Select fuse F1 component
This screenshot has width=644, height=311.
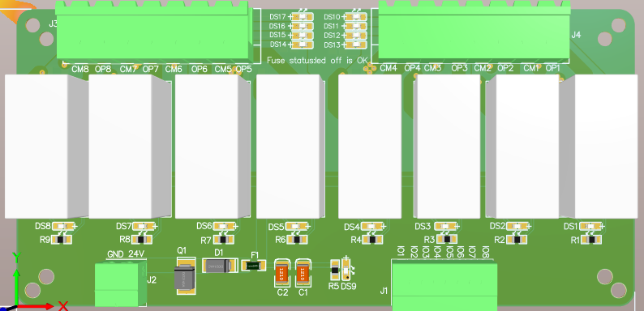coord(253,266)
